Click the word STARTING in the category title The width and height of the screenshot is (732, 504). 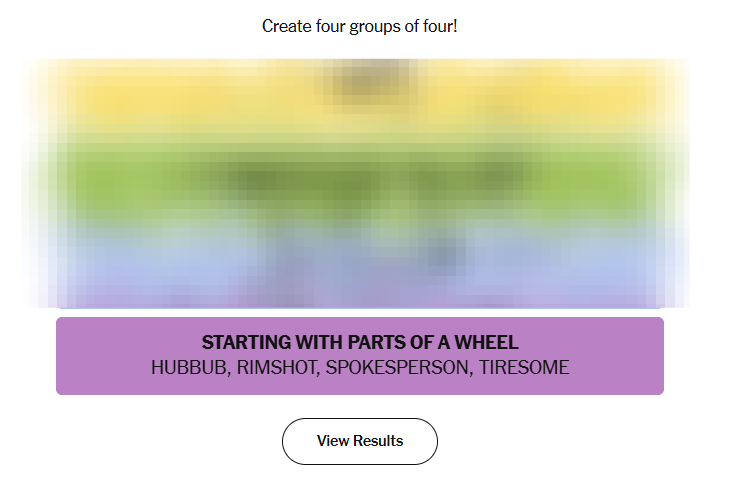click(x=244, y=343)
